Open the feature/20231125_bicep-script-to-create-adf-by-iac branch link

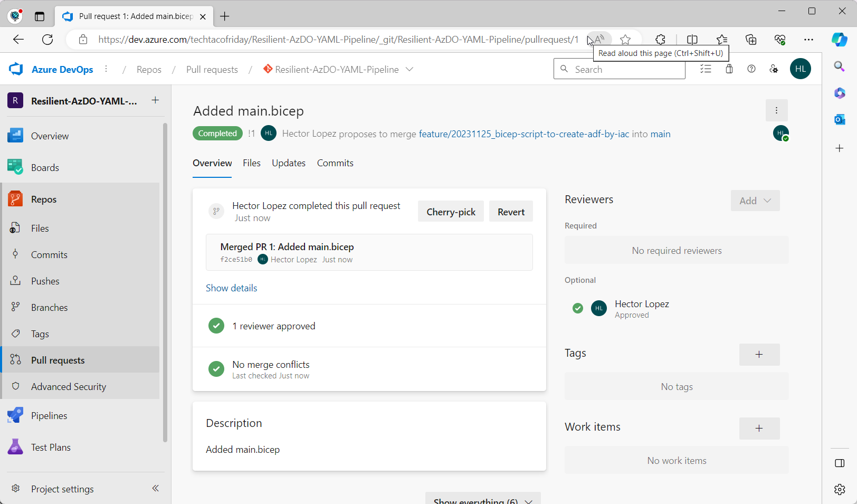point(524,134)
